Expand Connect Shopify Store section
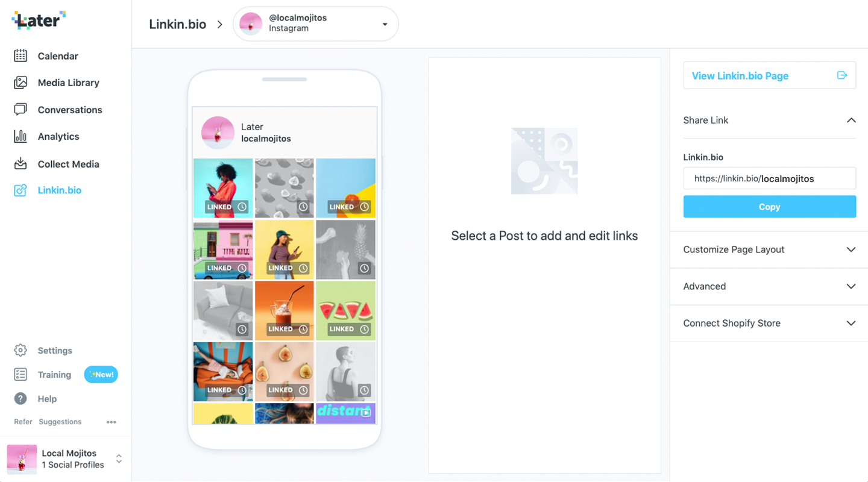The width and height of the screenshot is (868, 482). click(769, 323)
